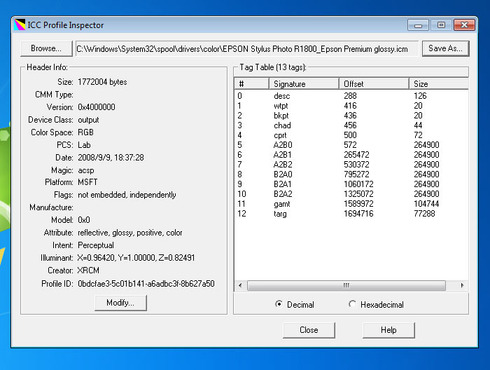Click the Device Class value output

click(x=88, y=120)
